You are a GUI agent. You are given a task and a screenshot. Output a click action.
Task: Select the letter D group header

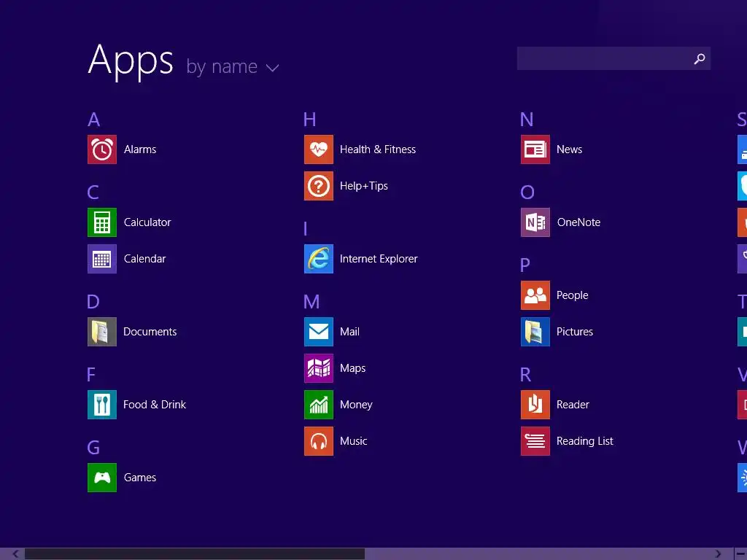pos(93,302)
